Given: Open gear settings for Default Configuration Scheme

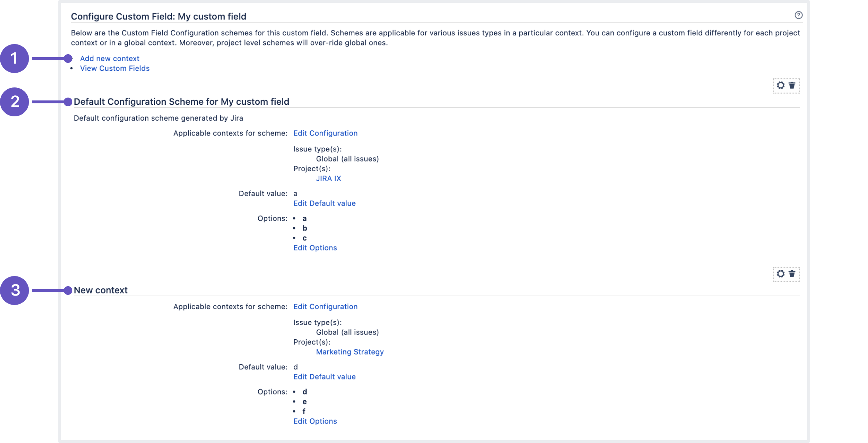Looking at the screenshot, I should (x=780, y=85).
